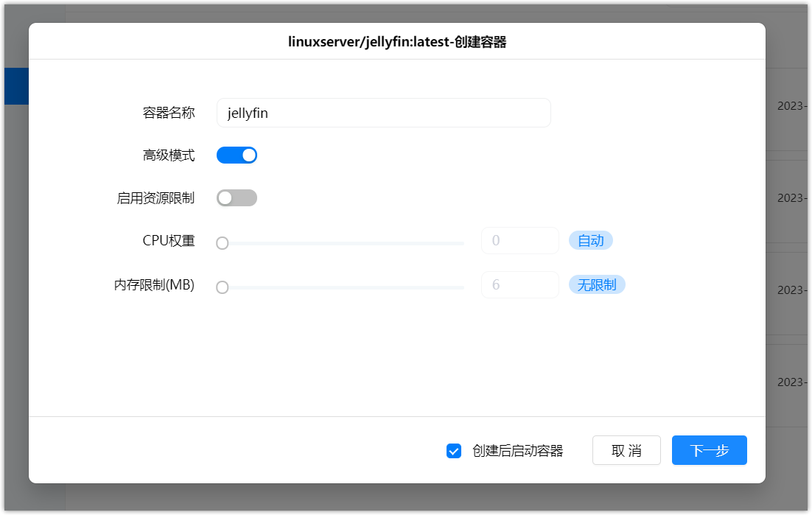Click the 容器名称 label
The image size is (812, 515).
169,113
